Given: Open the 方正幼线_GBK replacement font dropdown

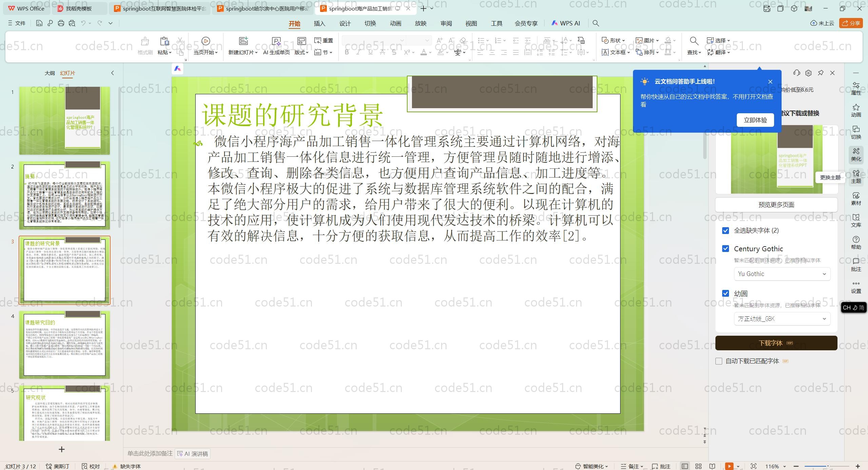Looking at the screenshot, I should coord(782,319).
